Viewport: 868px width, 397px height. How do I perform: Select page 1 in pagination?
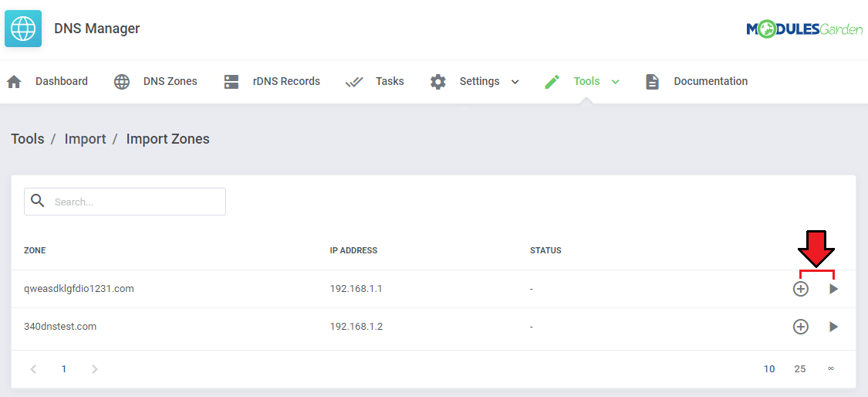click(x=64, y=368)
